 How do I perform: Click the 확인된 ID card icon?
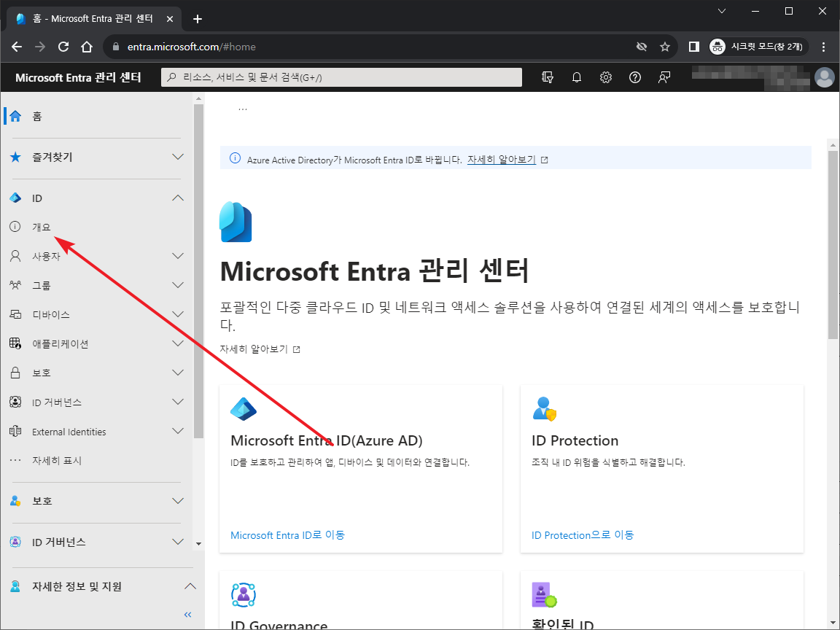click(x=544, y=595)
